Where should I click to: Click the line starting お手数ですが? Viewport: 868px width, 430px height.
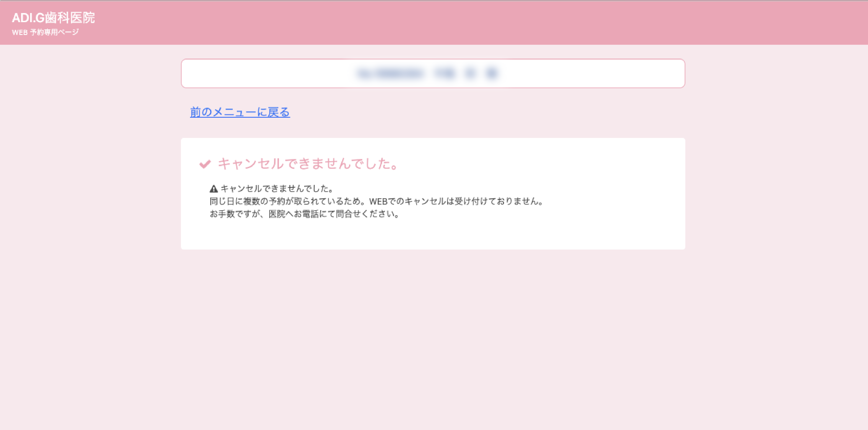coord(304,214)
